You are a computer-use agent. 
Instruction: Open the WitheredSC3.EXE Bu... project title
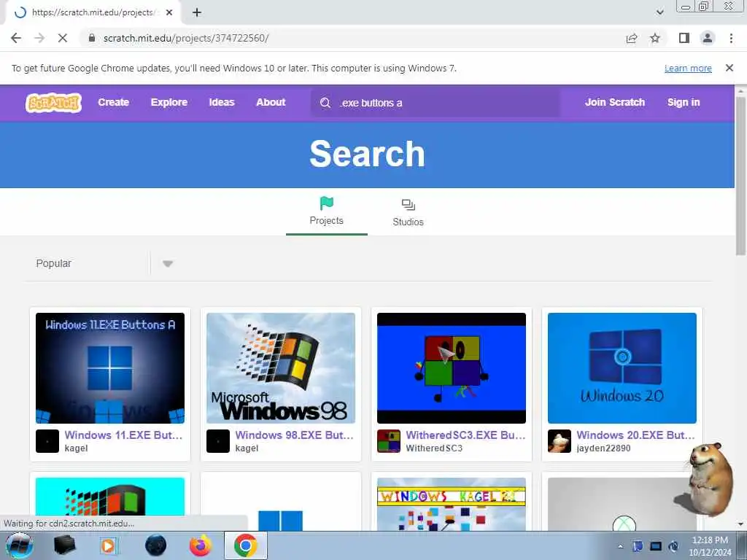tap(465, 435)
